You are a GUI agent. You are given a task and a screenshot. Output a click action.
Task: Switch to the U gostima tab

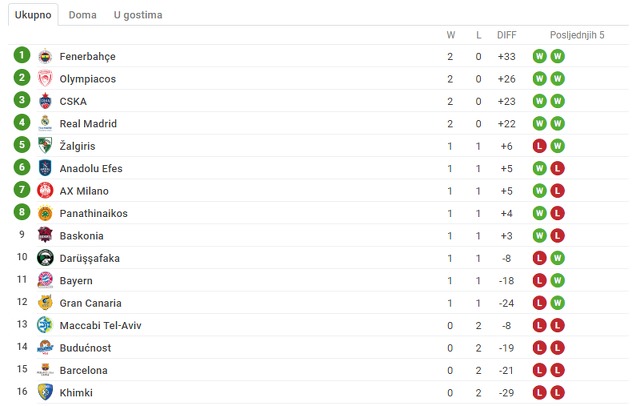point(138,15)
